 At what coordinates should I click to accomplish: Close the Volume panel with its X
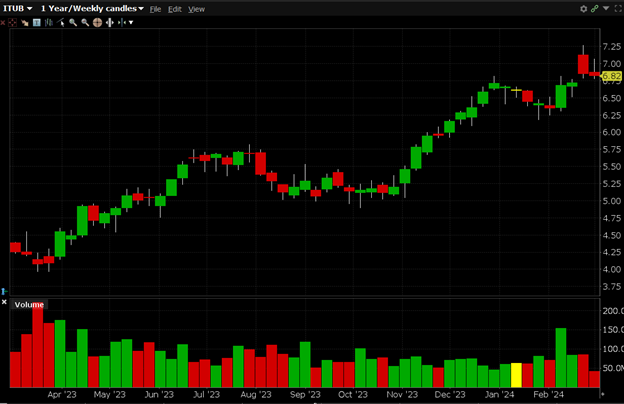point(4,302)
